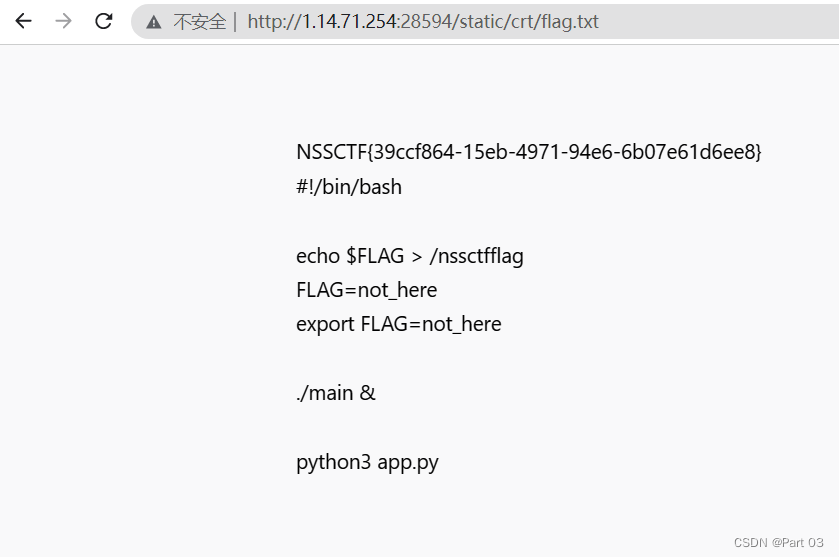Click the $FLAG variable in echo line
Screen dimensions: 839x557
tap(375, 256)
